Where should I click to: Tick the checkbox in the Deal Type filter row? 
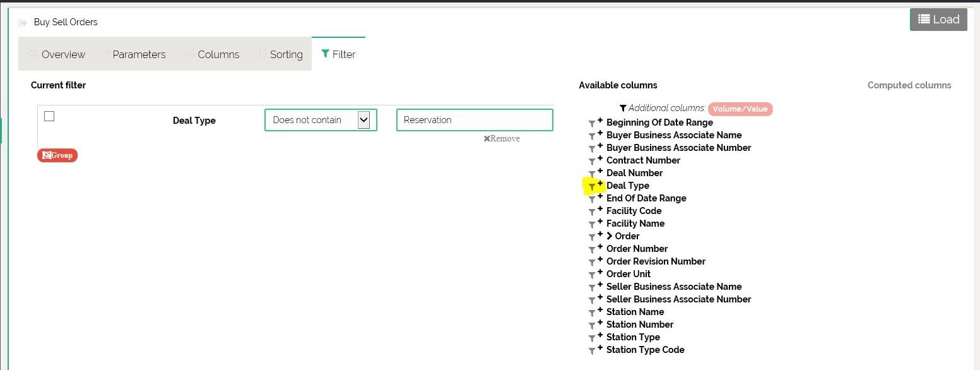tap(49, 116)
